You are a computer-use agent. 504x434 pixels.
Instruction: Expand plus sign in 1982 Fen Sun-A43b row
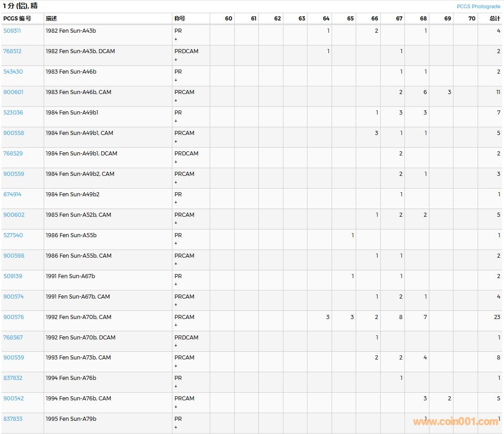pos(176,40)
